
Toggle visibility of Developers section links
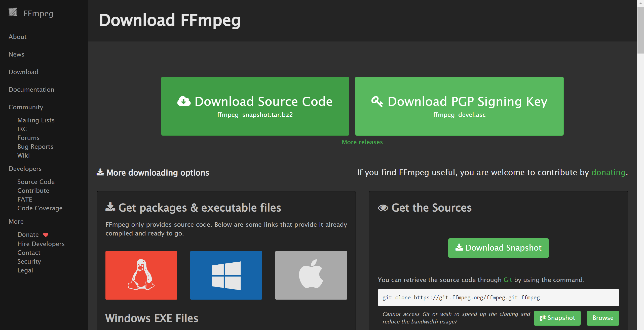click(x=25, y=168)
